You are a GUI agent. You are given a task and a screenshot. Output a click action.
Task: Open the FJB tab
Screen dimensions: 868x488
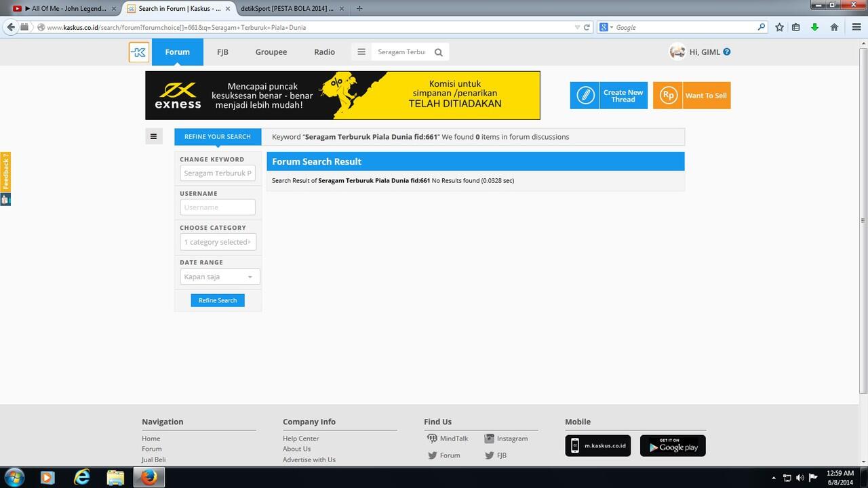tap(222, 52)
